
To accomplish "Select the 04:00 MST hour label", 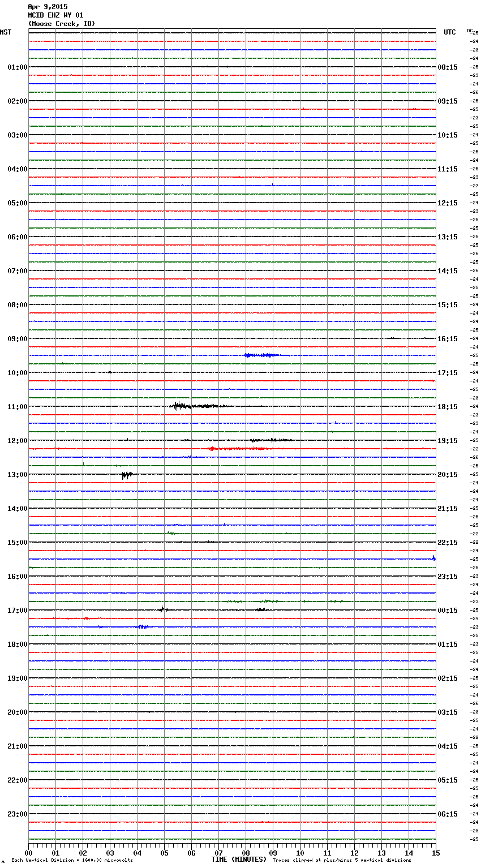I will click(17, 169).
